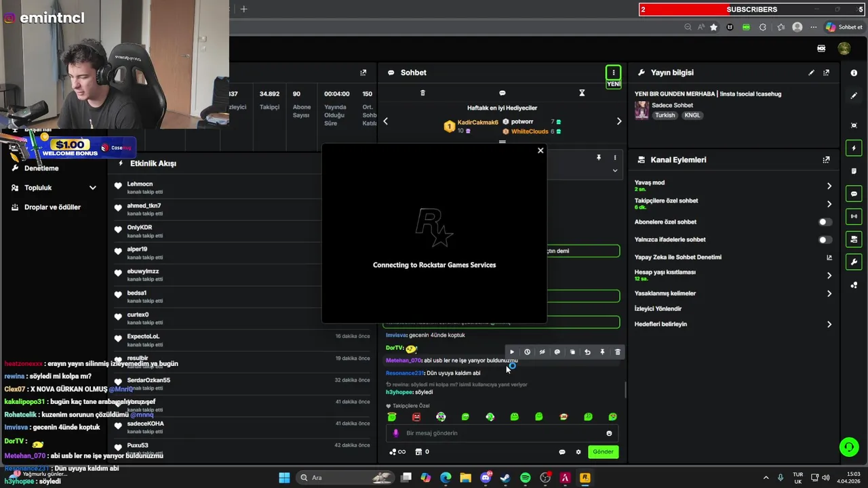
Task: Click the KNGL tag
Action: [x=692, y=115]
